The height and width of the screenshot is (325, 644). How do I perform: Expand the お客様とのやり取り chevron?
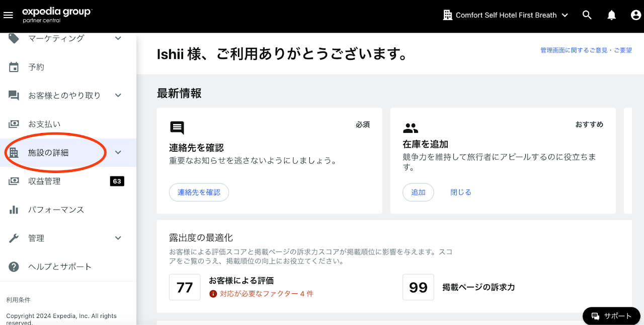pyautogui.click(x=118, y=95)
